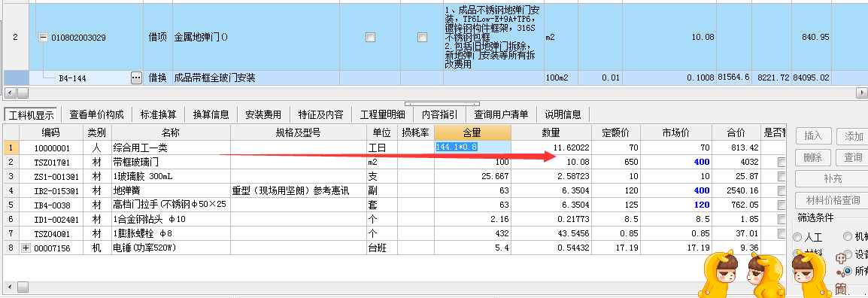
Task: Click the 含量 field showing 144.1*0.8
Action: pos(472,147)
